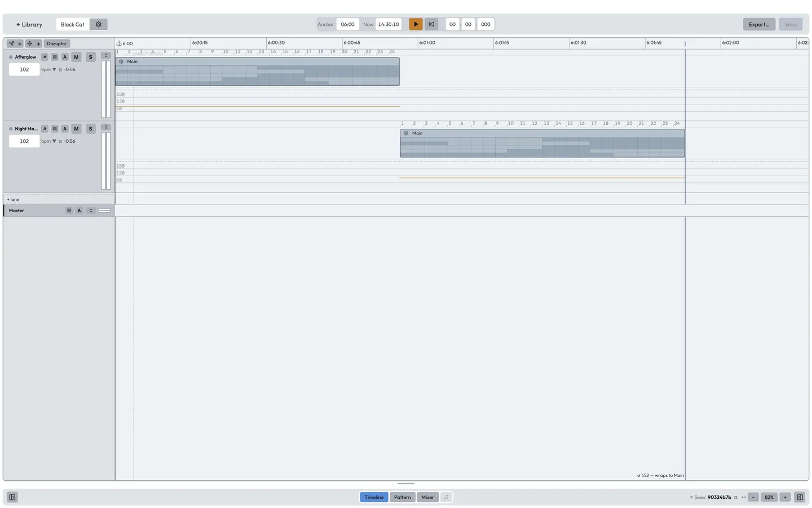Image resolution: width=812 pixels, height=508 pixels.
Task: Collapse the Afterglow lane
Action: point(105,55)
